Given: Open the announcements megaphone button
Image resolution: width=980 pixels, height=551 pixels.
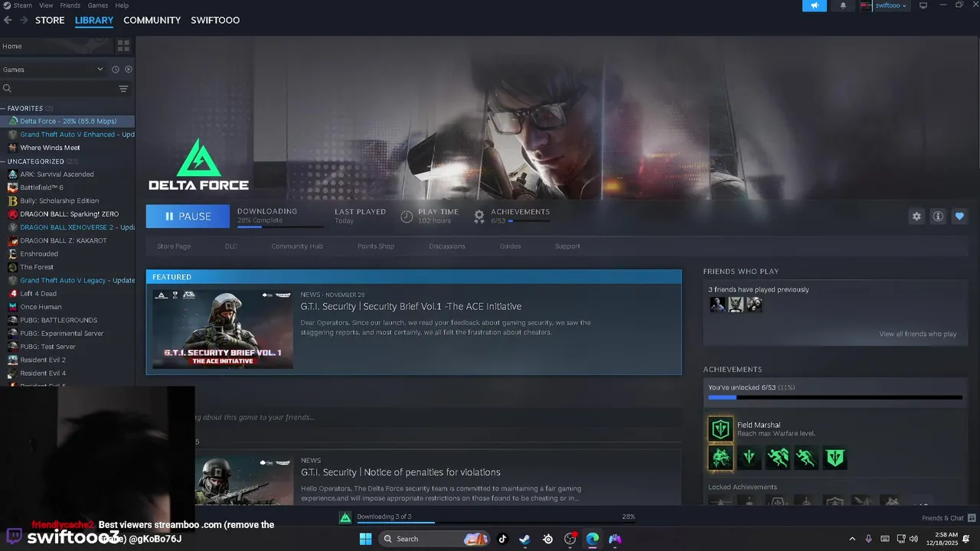Looking at the screenshot, I should point(815,5).
